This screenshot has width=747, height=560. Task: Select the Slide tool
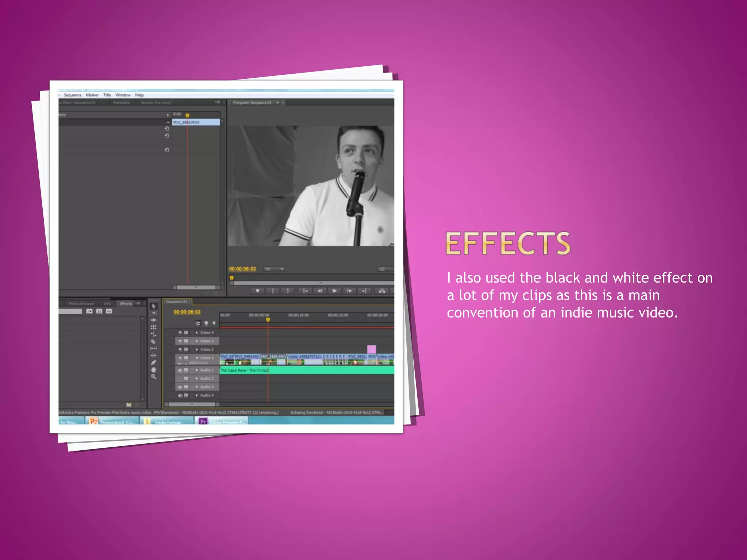[154, 355]
